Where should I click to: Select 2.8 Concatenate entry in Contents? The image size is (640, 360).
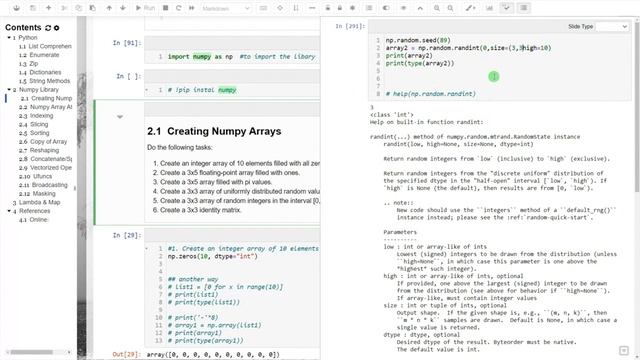tap(45, 159)
